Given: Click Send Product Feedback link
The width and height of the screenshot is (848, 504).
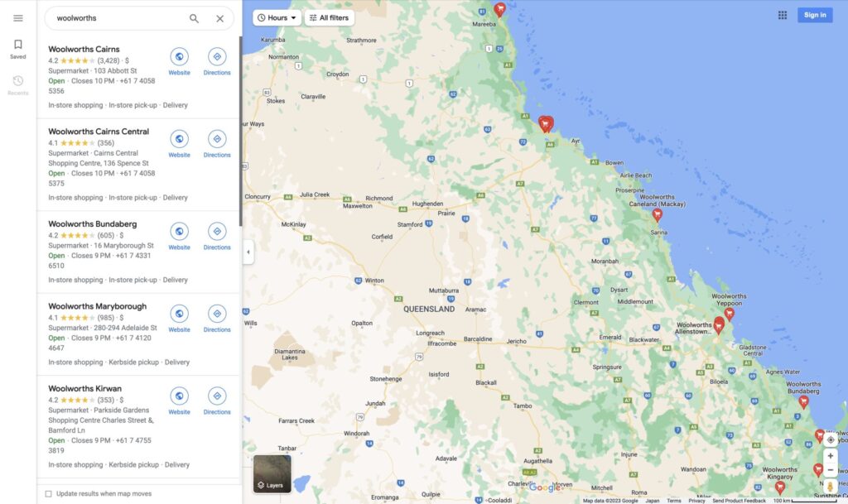Looking at the screenshot, I should click(739, 501).
